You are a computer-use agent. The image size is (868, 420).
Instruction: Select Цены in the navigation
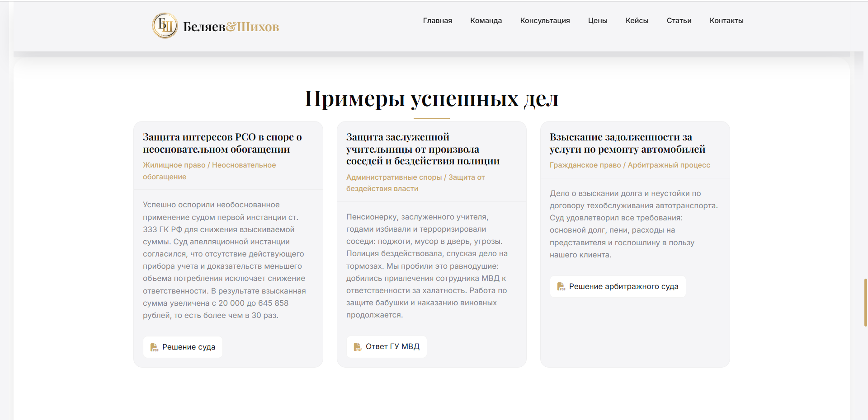pos(598,21)
